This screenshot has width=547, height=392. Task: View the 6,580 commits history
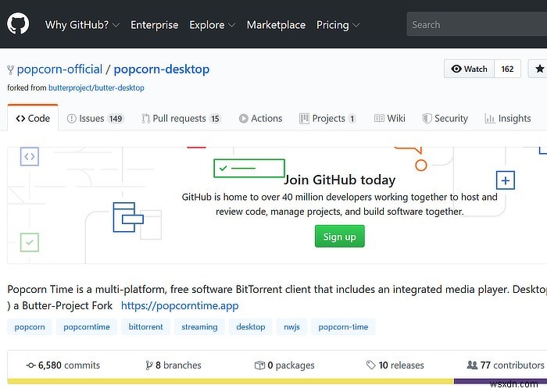coord(63,365)
